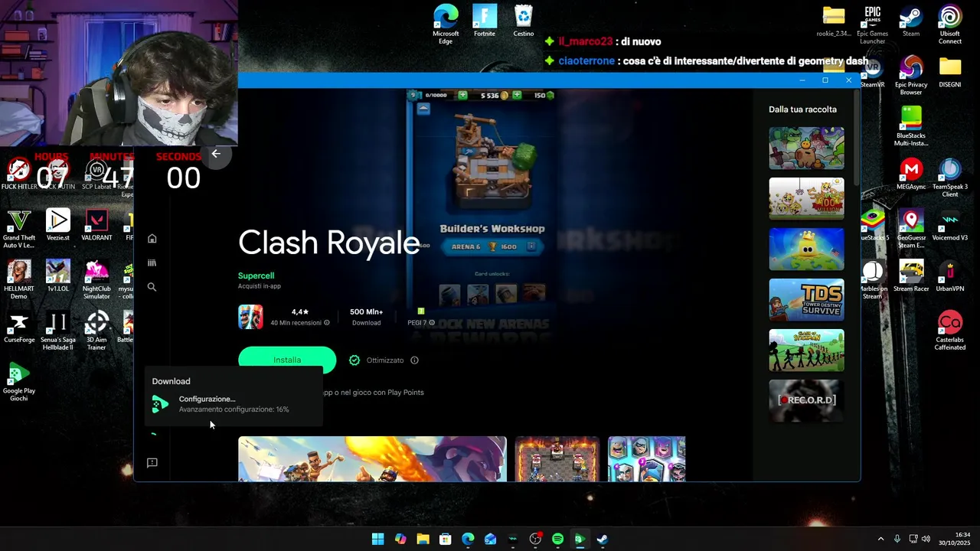Open Veezie.st desktop shortcut
The image size is (980, 551).
[57, 225]
